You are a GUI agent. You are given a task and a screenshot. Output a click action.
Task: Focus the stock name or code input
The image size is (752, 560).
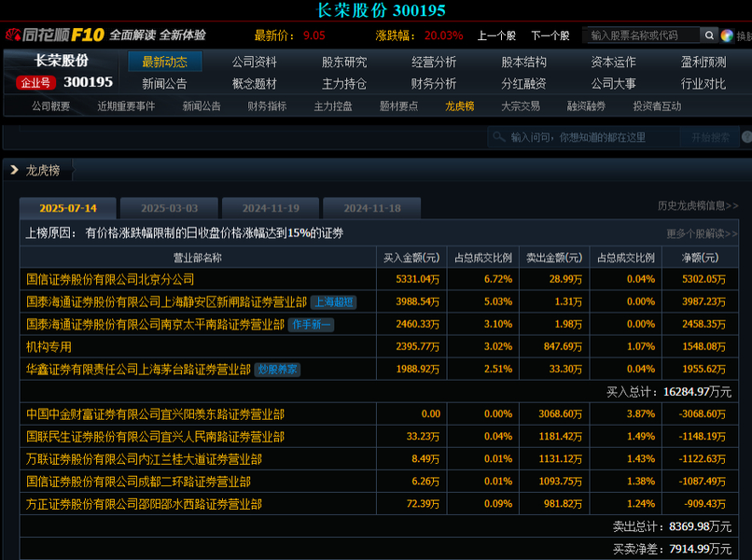click(643, 35)
